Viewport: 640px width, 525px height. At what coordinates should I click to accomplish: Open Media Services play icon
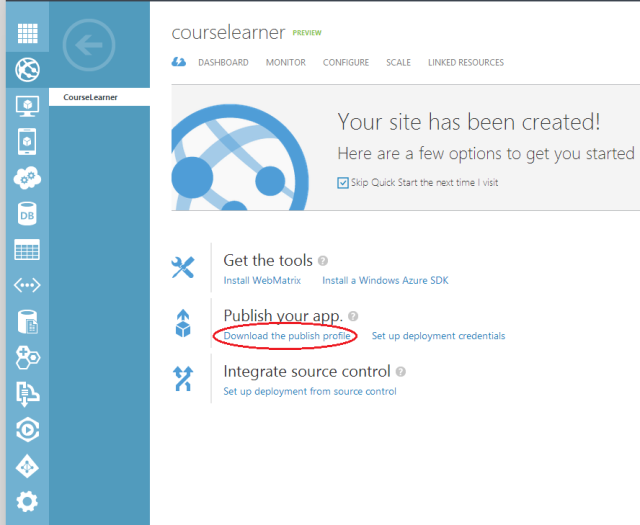pos(27,430)
